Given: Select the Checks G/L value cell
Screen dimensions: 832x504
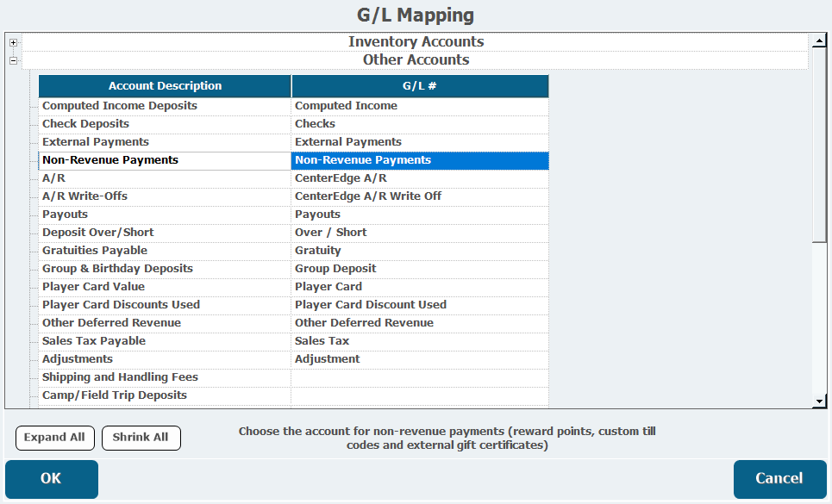Looking at the screenshot, I should [x=420, y=124].
